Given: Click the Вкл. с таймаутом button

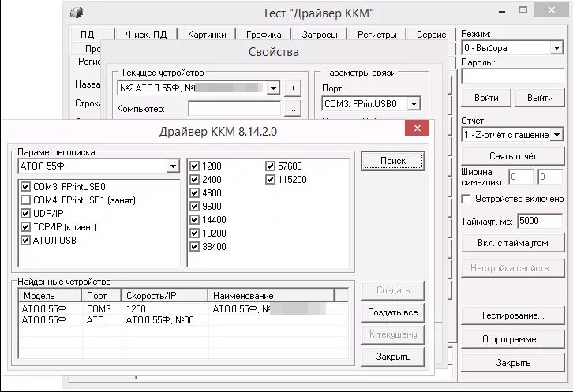Looking at the screenshot, I should coord(513,243).
